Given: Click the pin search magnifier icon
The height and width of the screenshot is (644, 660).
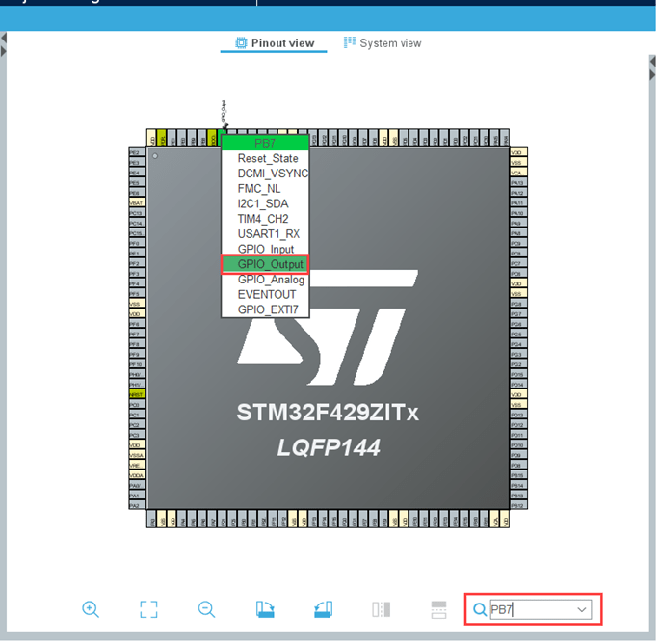Looking at the screenshot, I should click(479, 609).
